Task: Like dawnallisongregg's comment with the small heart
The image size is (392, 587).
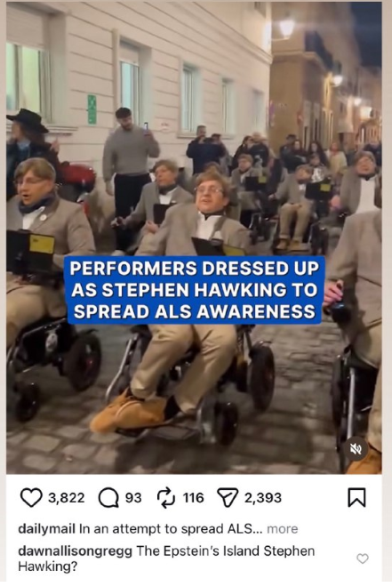Action: point(363,559)
